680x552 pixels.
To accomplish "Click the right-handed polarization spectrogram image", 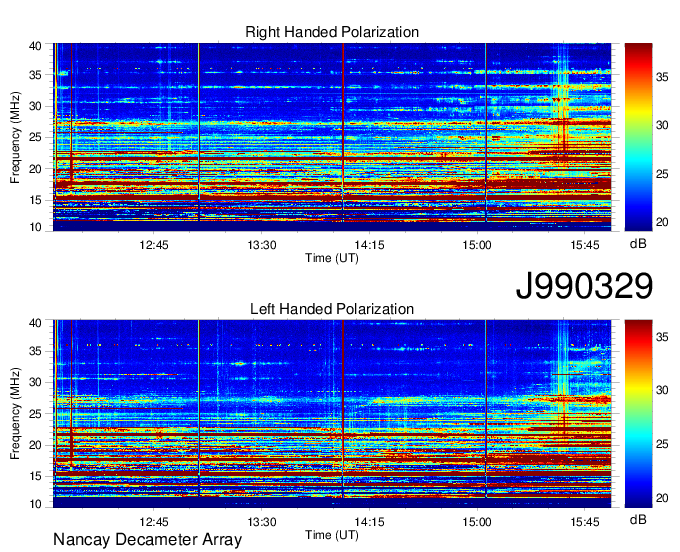I will (x=332, y=137).
